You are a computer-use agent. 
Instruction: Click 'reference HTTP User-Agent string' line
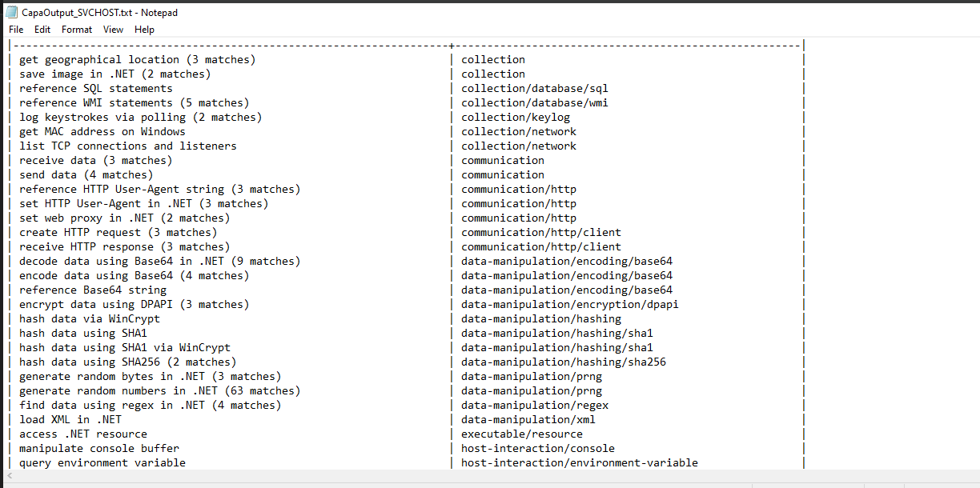(160, 189)
